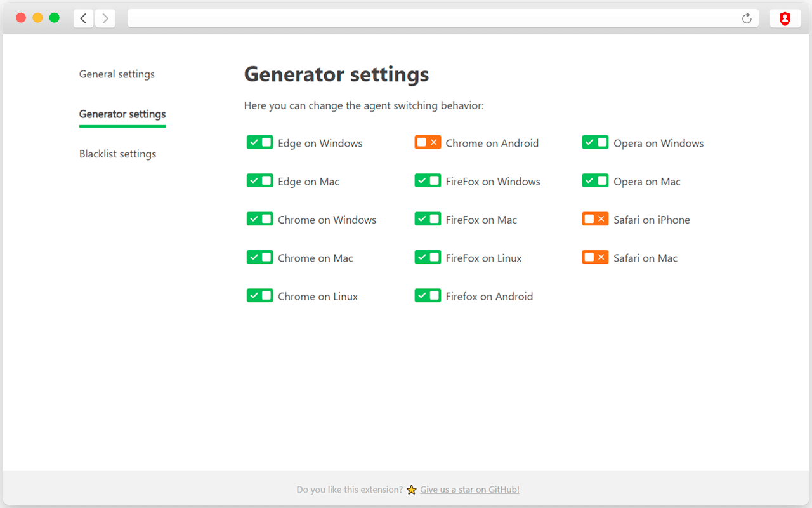Disable the Edge on Windows agent
Viewport: 812px width, 508px height.
pos(259,142)
